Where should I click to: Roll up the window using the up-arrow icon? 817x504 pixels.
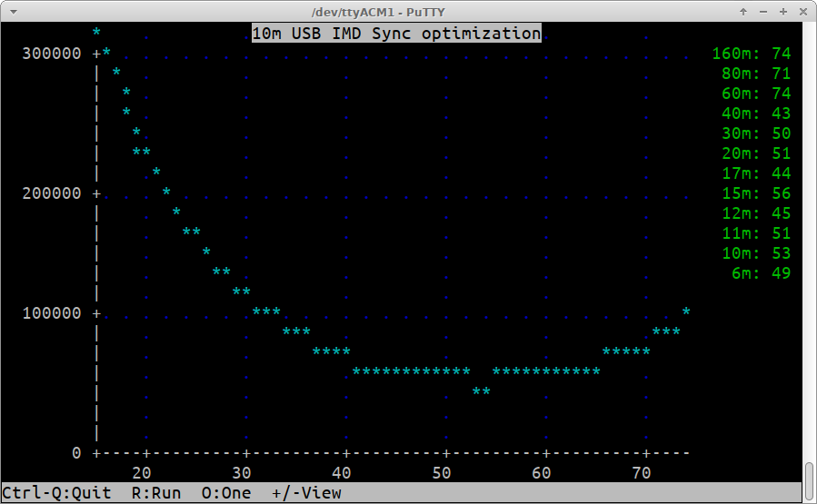(x=743, y=11)
